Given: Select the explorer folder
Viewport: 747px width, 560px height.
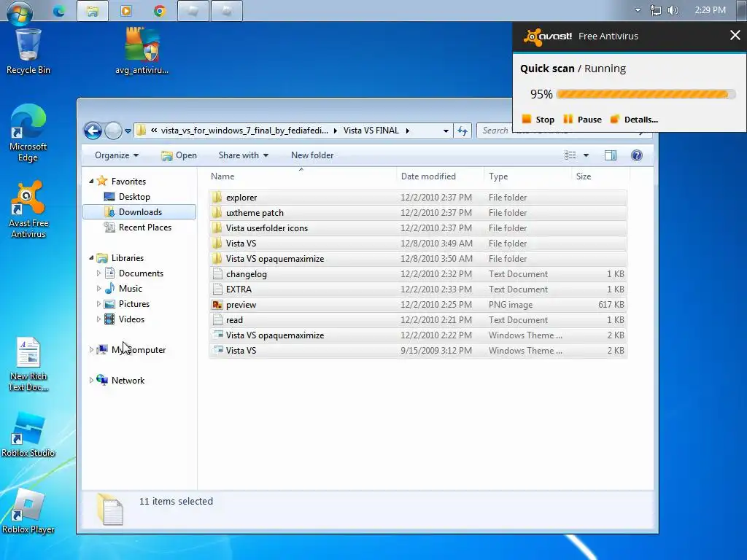Looking at the screenshot, I should [x=418, y=197].
